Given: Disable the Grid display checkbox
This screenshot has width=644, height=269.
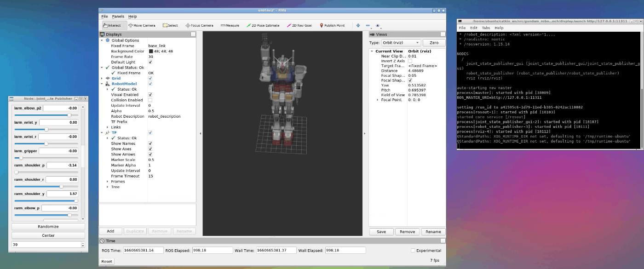Looking at the screenshot, I should click(150, 78).
